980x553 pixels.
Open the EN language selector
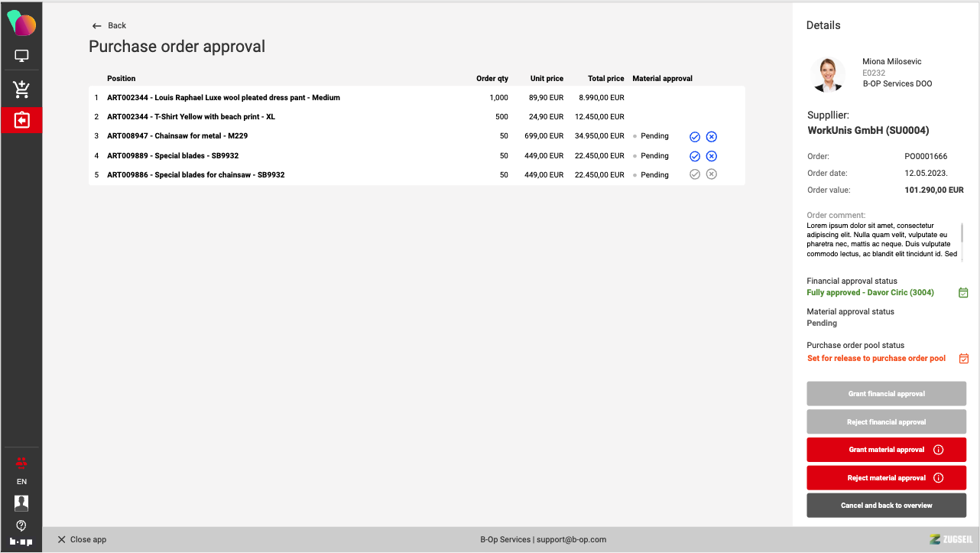pos(21,482)
